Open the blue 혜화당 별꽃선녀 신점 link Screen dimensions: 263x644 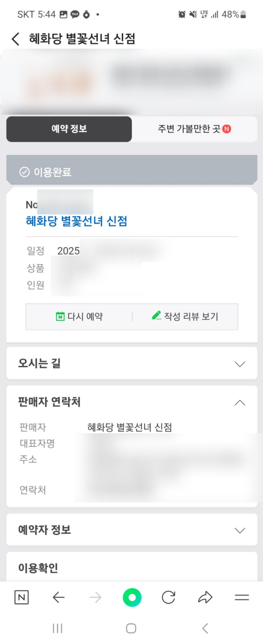point(77,221)
